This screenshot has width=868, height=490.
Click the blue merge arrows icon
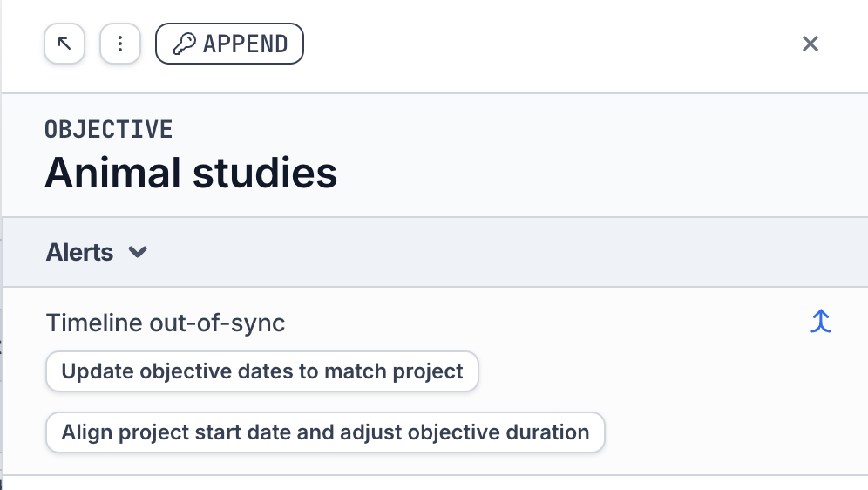click(x=820, y=322)
